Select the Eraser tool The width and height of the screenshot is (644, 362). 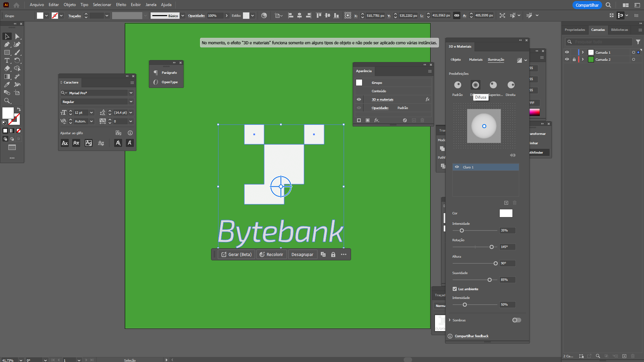[x=7, y=68]
